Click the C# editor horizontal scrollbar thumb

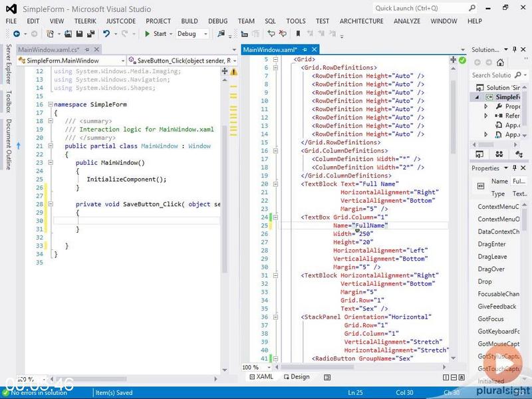[91, 378]
